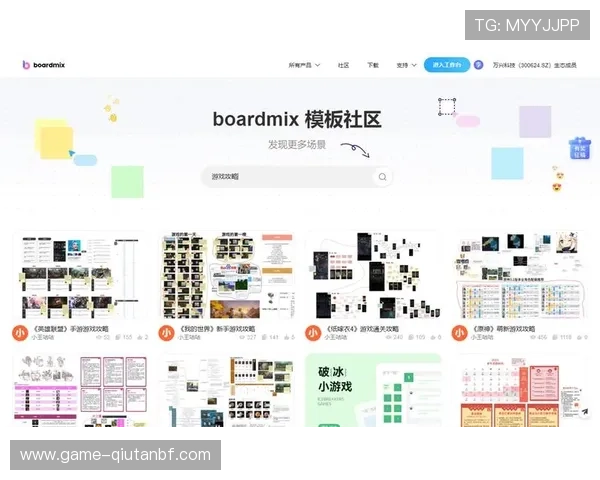Click the magnifier search icon

382,177
